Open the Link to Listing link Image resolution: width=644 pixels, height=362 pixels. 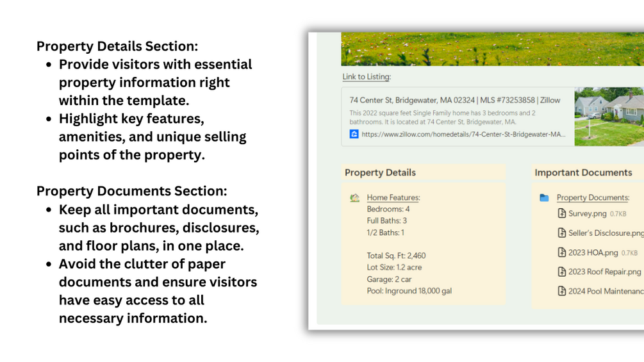point(367,77)
